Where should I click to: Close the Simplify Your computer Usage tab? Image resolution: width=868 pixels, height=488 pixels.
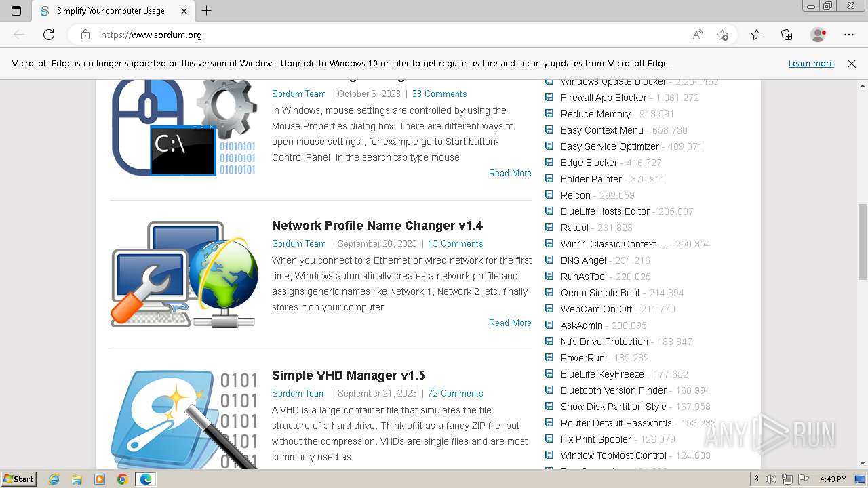click(184, 11)
